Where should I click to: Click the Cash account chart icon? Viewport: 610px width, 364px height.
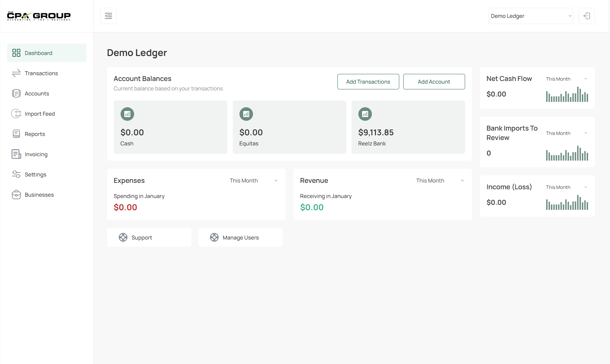pos(127,114)
